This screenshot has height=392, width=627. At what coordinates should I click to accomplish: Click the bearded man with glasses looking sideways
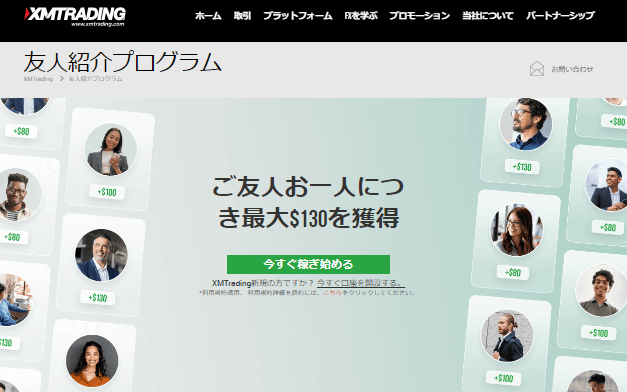525,124
